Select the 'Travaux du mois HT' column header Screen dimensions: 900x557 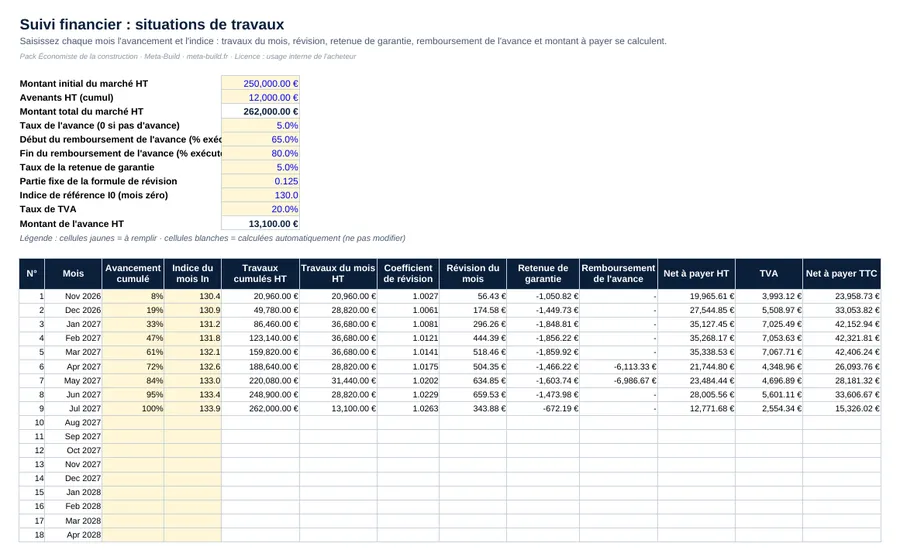pos(338,273)
